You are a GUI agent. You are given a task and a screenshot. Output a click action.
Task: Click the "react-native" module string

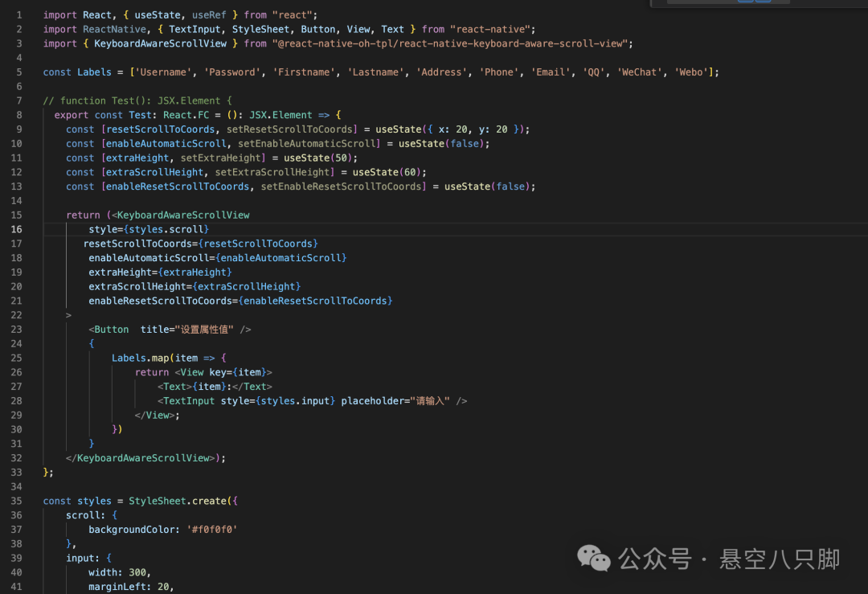click(490, 30)
